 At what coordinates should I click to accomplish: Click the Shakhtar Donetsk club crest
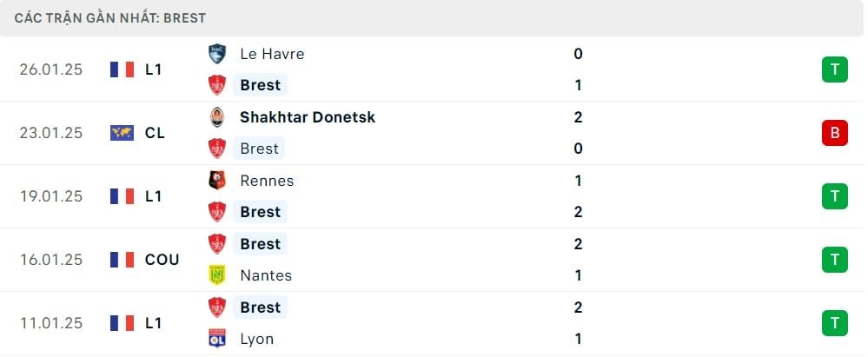click(x=217, y=117)
